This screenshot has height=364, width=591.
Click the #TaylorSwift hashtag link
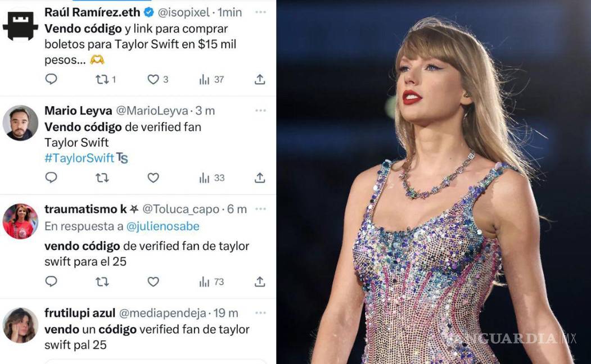(x=79, y=158)
